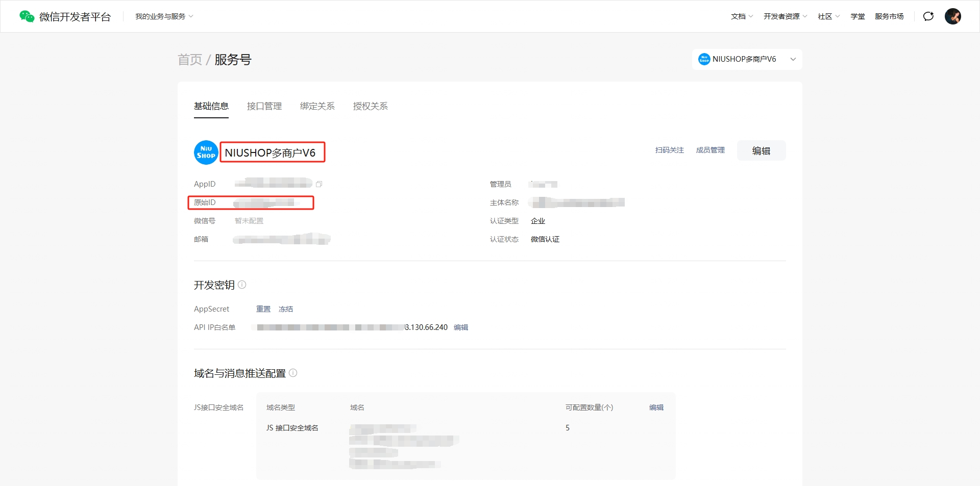
Task: Edit the API IP白名单
Action: [x=460, y=327]
